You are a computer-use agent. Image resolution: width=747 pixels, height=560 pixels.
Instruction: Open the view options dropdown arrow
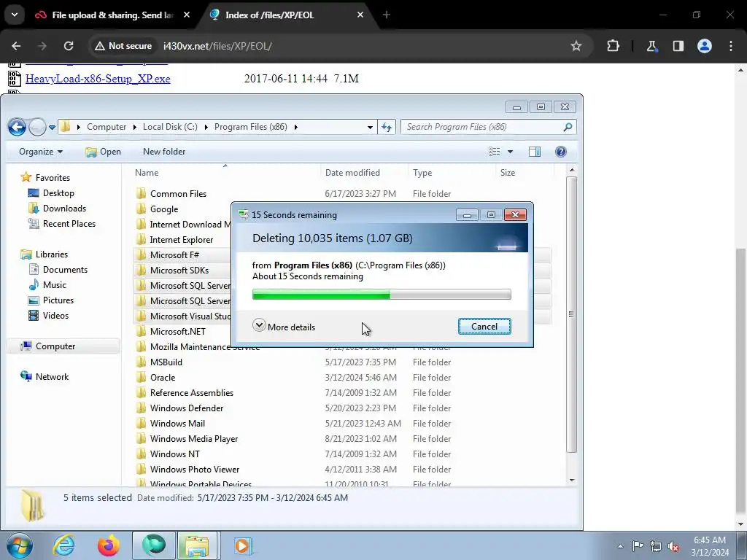[510, 152]
